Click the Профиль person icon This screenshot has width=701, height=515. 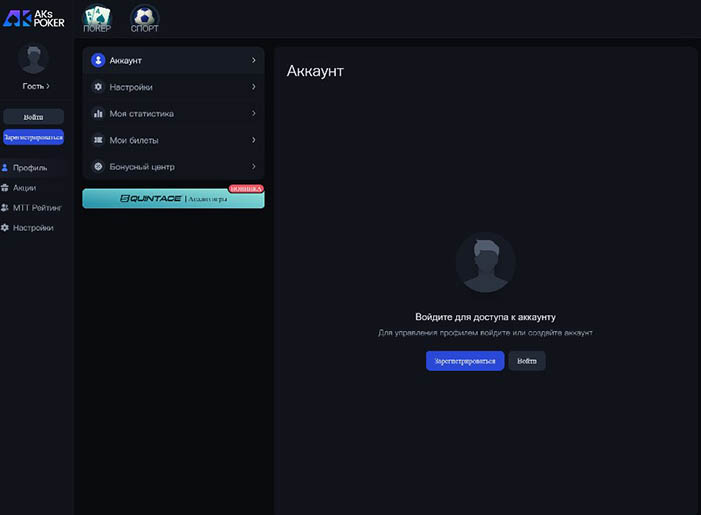[x=5, y=168]
